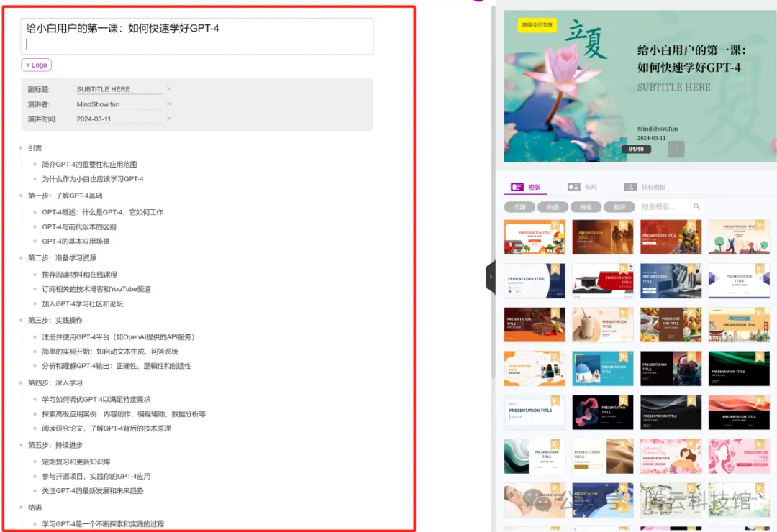
Task: Remove the SUBTITLE HERE field with its × icon
Action: coord(169,88)
